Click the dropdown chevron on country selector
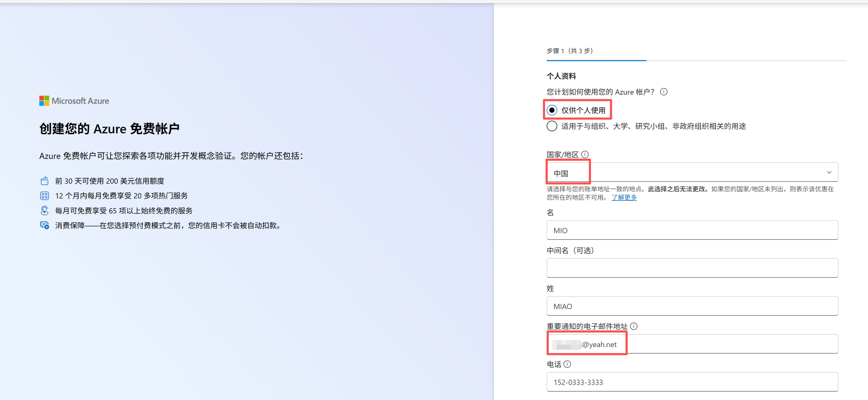This screenshot has height=400, width=868. [x=829, y=172]
